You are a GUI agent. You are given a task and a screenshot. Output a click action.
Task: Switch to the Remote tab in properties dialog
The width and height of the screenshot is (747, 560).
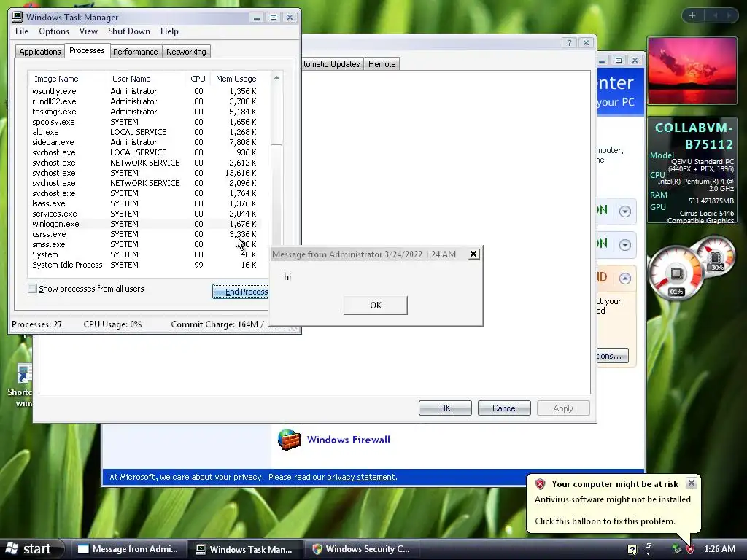[382, 64]
